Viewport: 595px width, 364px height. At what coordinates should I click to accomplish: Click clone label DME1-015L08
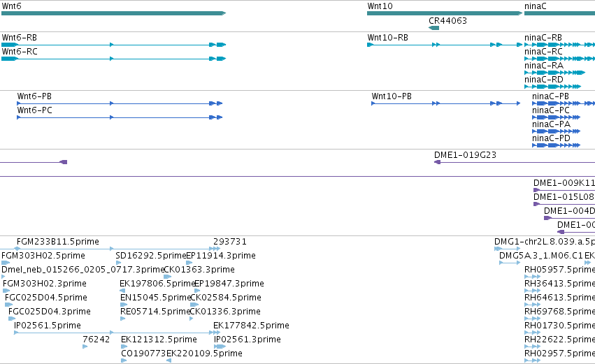(564, 197)
